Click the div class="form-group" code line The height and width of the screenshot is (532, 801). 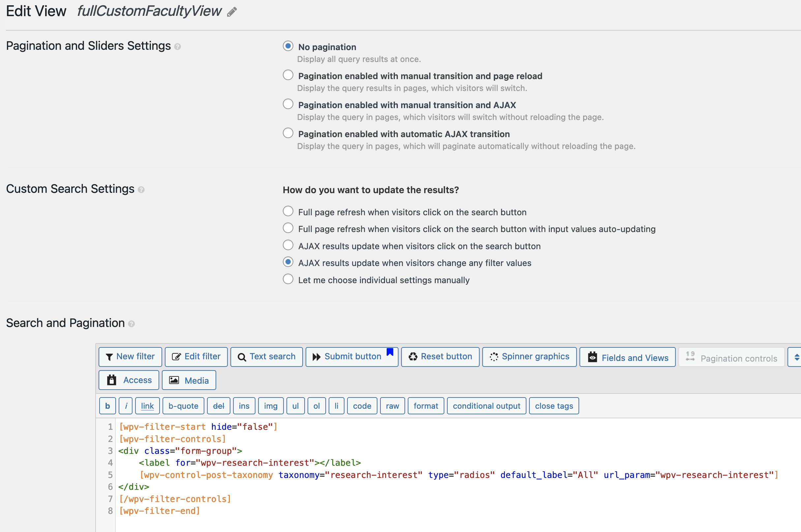coord(180,451)
